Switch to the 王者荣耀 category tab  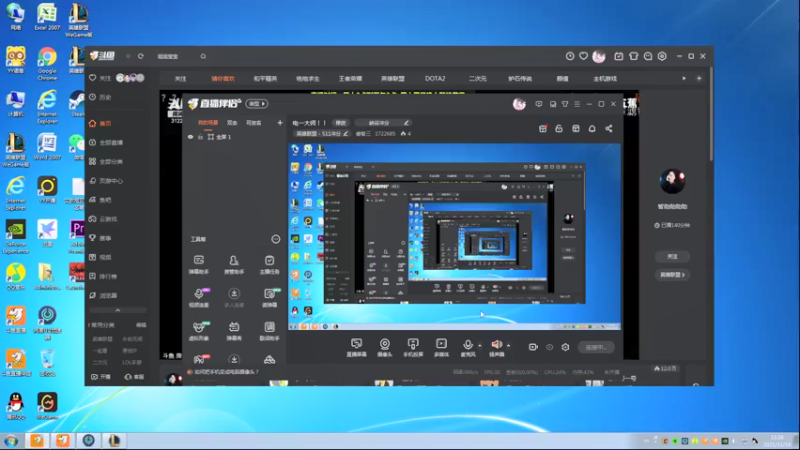point(350,79)
